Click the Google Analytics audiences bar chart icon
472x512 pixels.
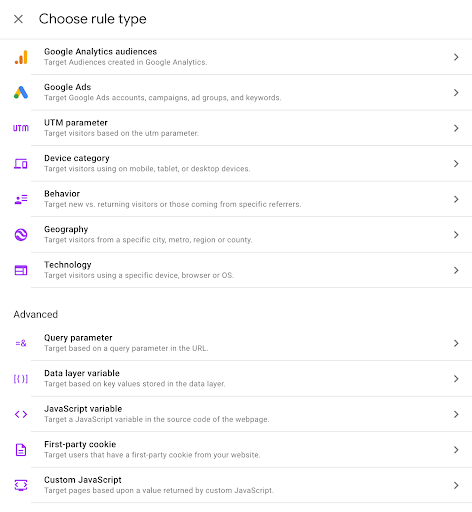pos(21,57)
